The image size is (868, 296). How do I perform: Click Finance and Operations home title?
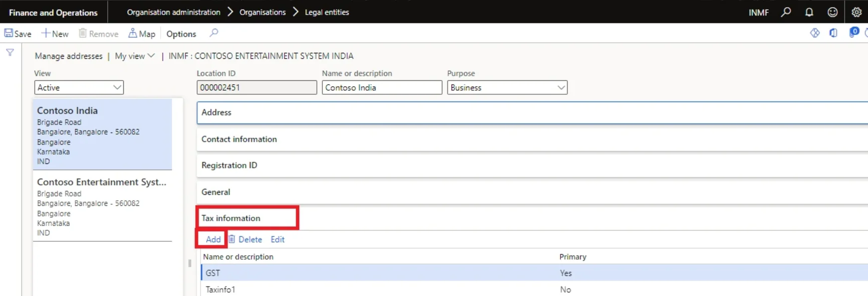[53, 12]
